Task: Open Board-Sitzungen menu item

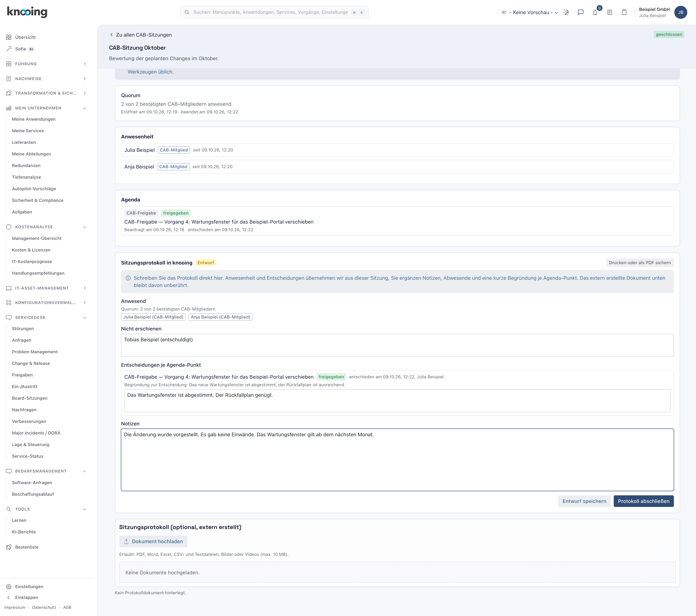Action: point(30,398)
